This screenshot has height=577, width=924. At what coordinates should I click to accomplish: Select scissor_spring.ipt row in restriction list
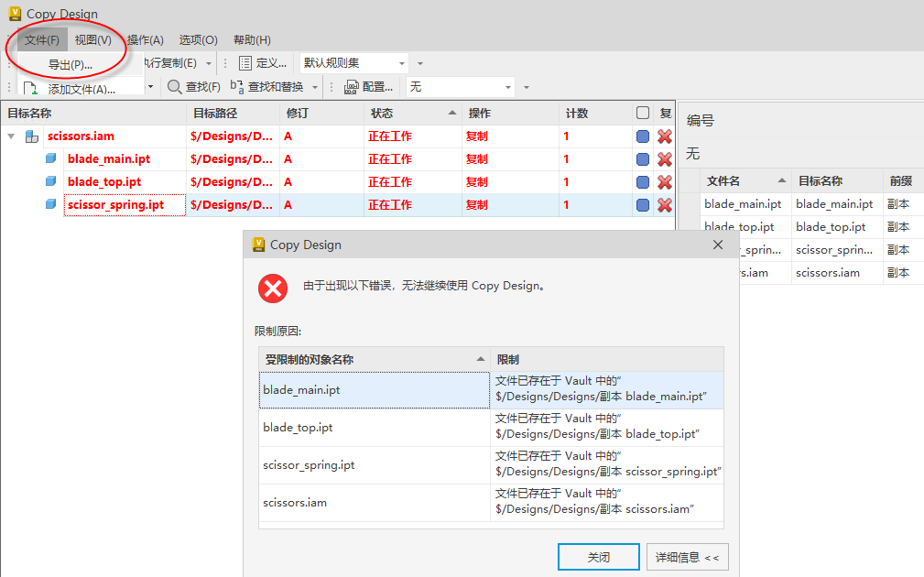(x=492, y=465)
